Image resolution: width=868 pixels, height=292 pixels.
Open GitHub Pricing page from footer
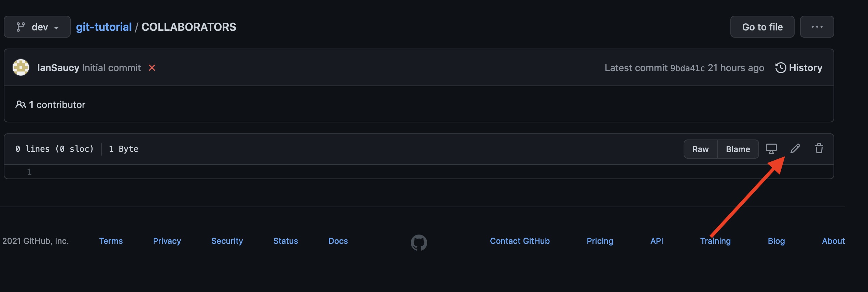click(600, 241)
